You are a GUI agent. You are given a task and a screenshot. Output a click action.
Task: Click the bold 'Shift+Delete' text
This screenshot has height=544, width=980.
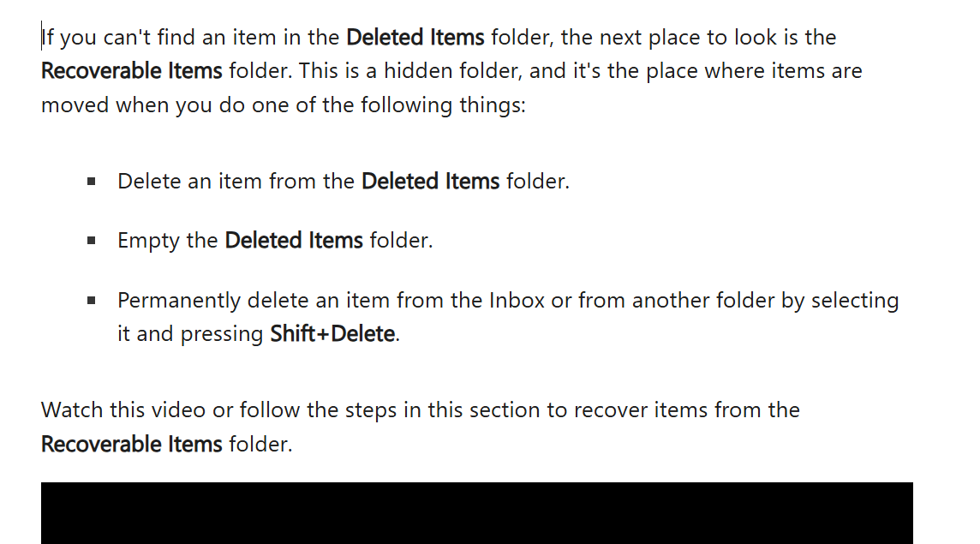[x=332, y=334]
